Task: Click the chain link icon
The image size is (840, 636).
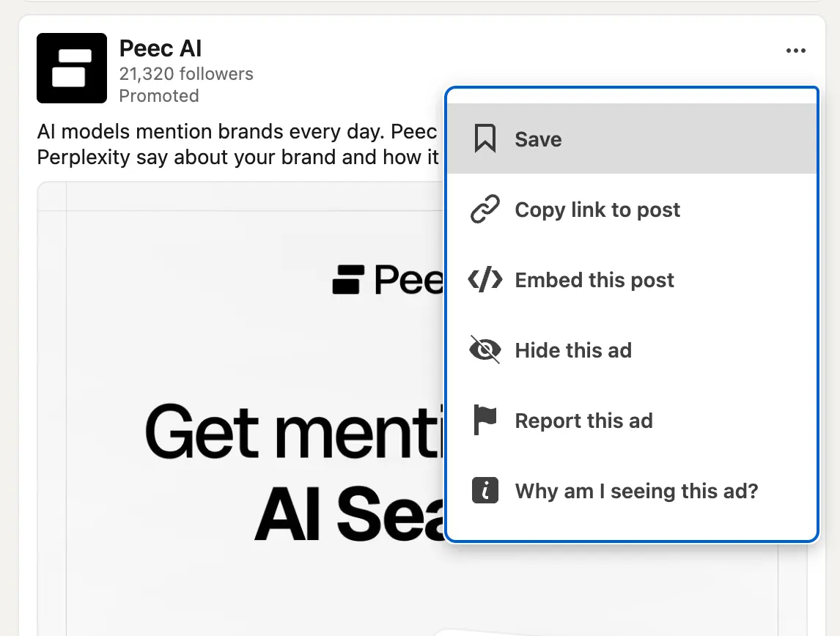Action: pyautogui.click(x=485, y=210)
